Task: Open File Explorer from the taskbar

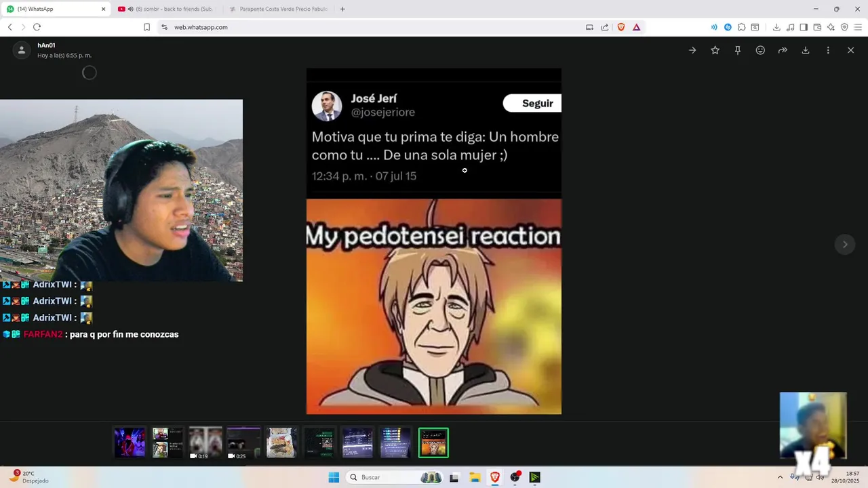Action: [475, 477]
